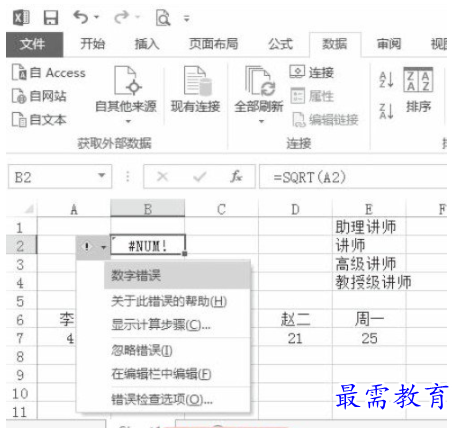Select cell B2 showing #NUM!

(x=148, y=245)
